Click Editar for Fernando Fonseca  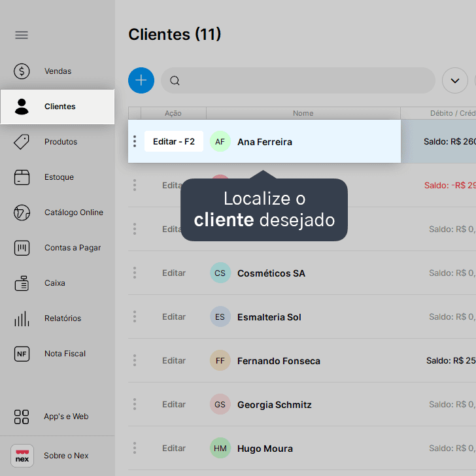[x=174, y=360]
